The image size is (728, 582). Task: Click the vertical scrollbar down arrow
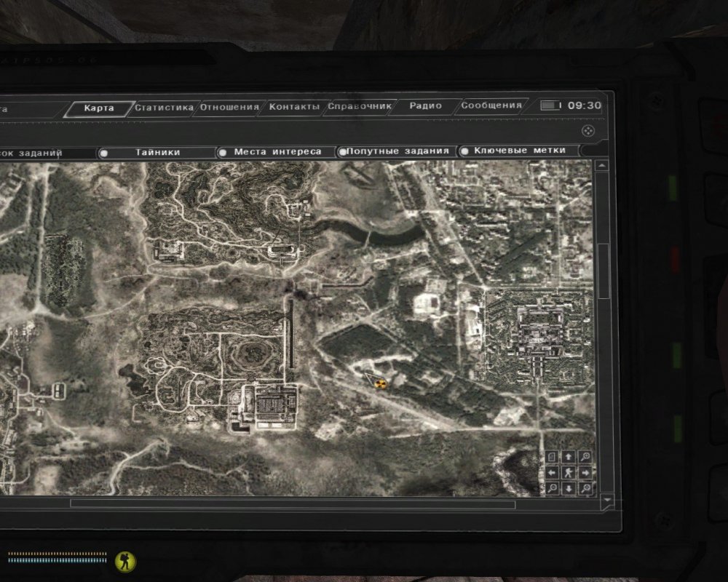point(607,501)
